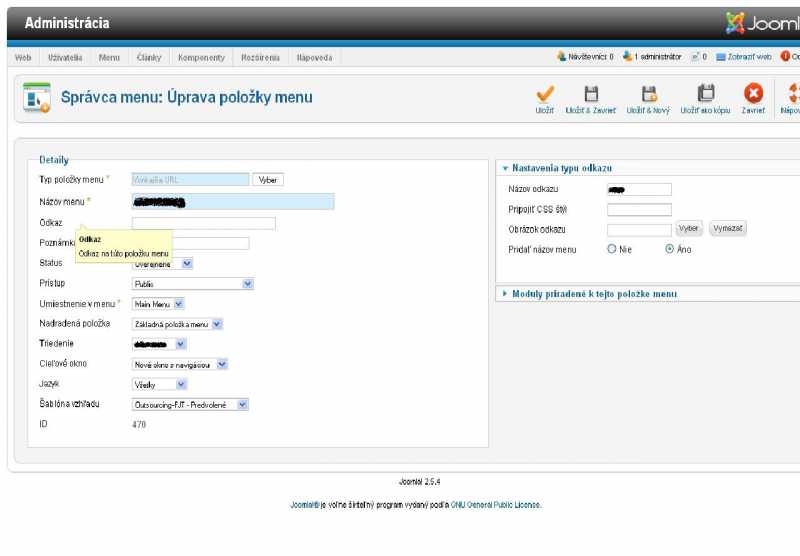Click the Uložiť checkmark icon
Screen dimensions: 800x556
[545, 94]
